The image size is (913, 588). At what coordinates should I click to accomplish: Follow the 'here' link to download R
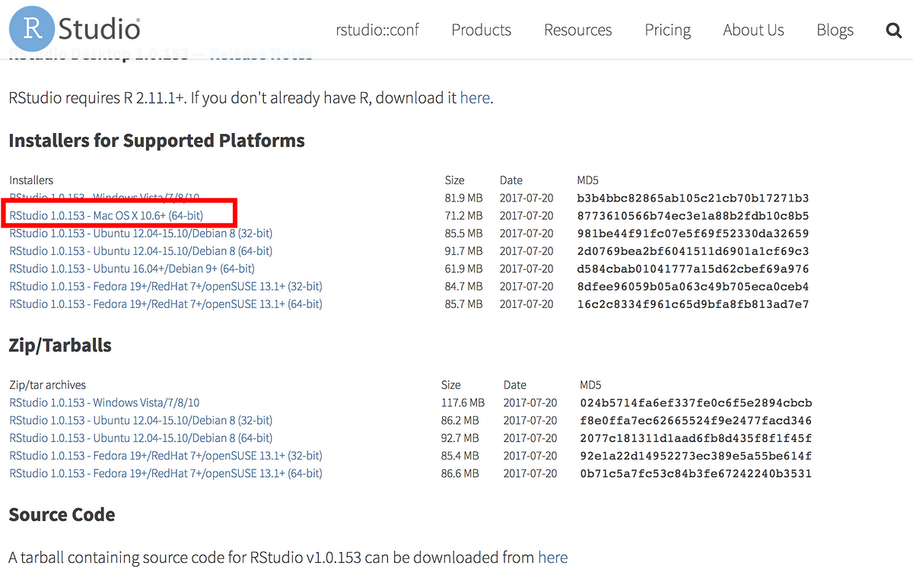tap(475, 97)
